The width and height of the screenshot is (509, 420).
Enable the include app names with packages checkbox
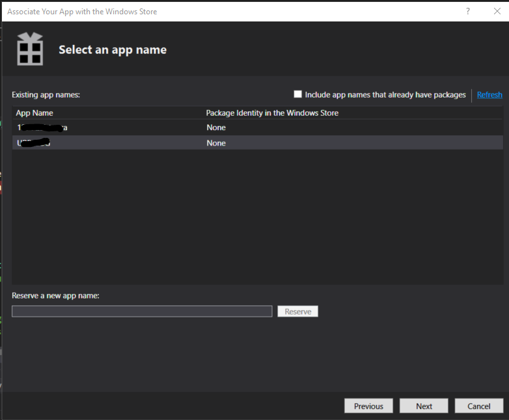298,94
